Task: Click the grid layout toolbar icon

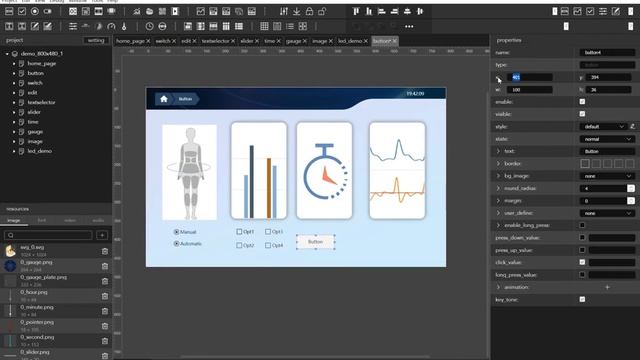Action: [264, 27]
